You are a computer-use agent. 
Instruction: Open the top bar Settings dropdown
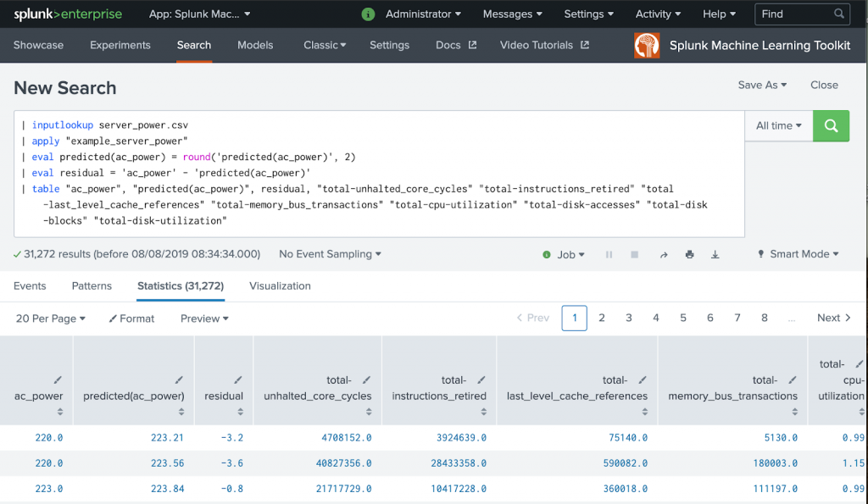588,14
